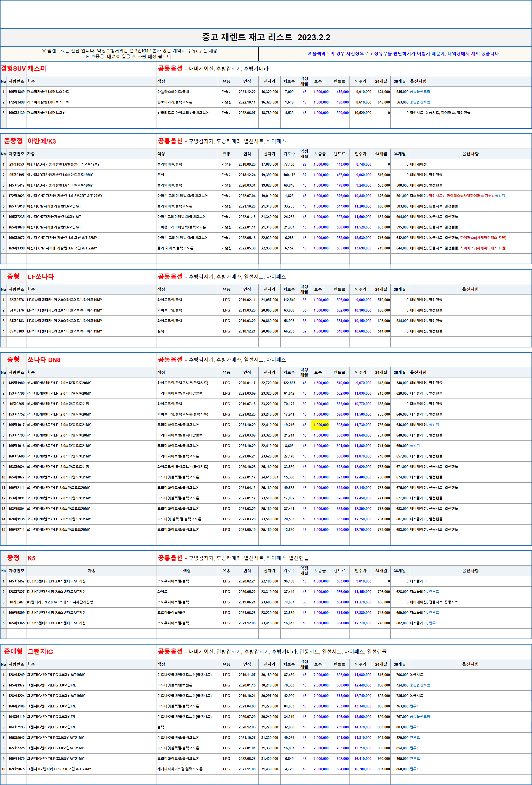The width and height of the screenshot is (532, 785).
Task: Select plate number '165하1365' cell
Action: click(x=16, y=623)
